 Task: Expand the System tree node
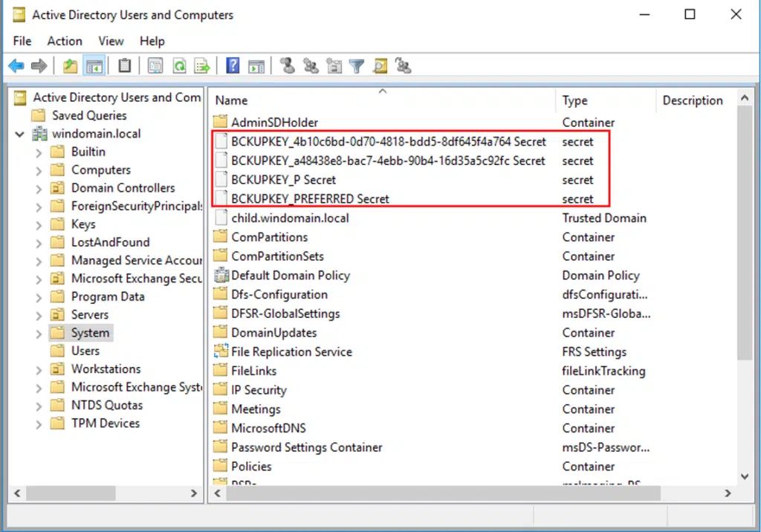(39, 334)
